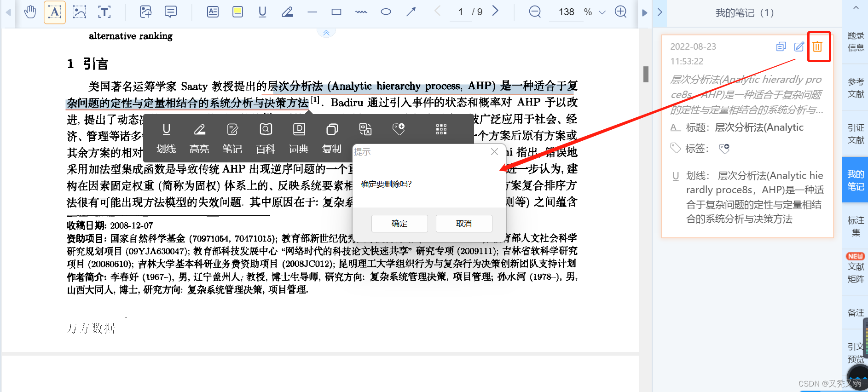The width and height of the screenshot is (868, 392).
Task: Select the text recognition tool
Action: (104, 12)
